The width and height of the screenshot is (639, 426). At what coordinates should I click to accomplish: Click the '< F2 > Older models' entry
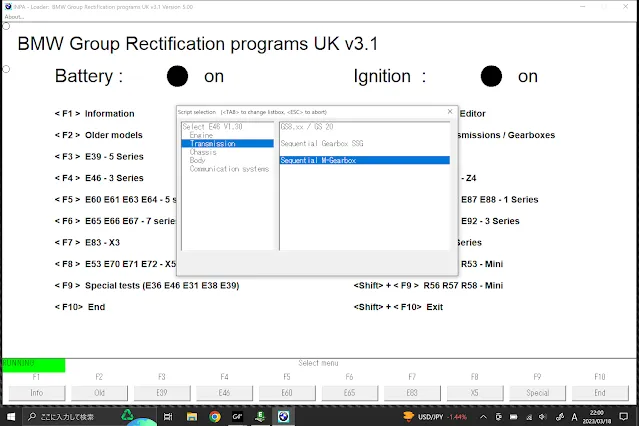tap(99, 135)
